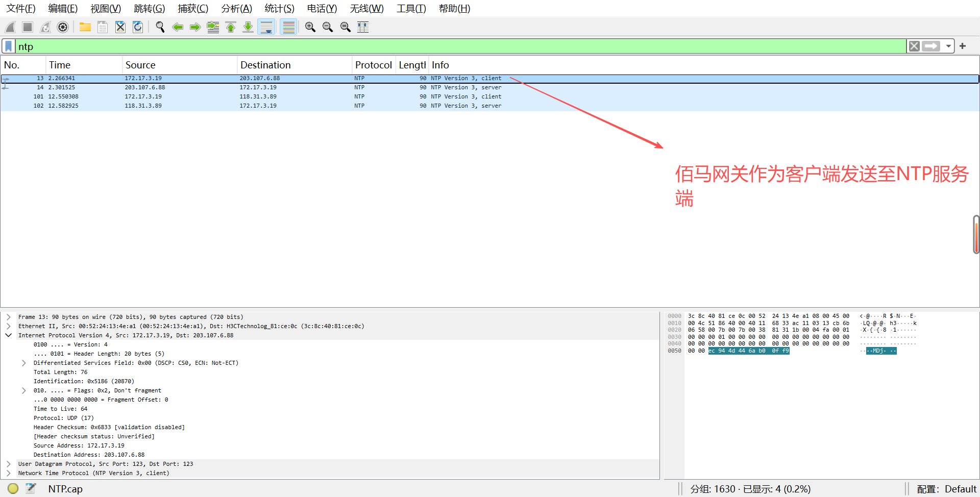This screenshot has height=497, width=980.
Task: Open the 分析(A) menu
Action: click(x=236, y=9)
